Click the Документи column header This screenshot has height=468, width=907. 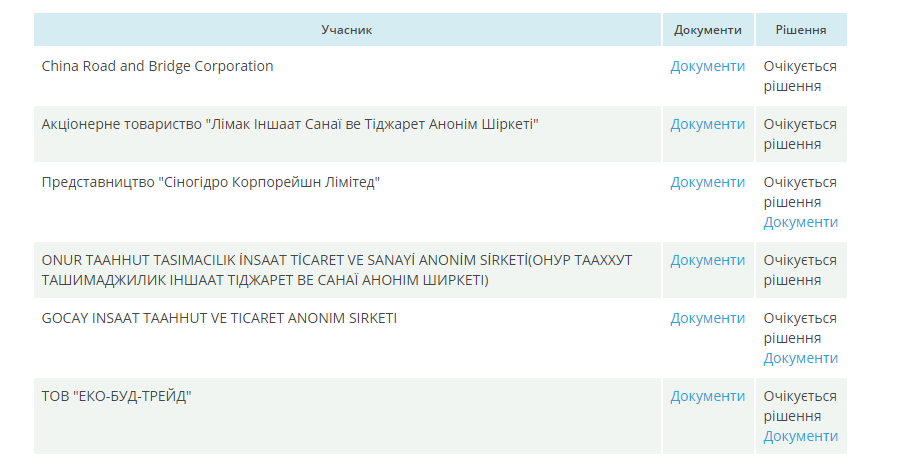(x=707, y=30)
